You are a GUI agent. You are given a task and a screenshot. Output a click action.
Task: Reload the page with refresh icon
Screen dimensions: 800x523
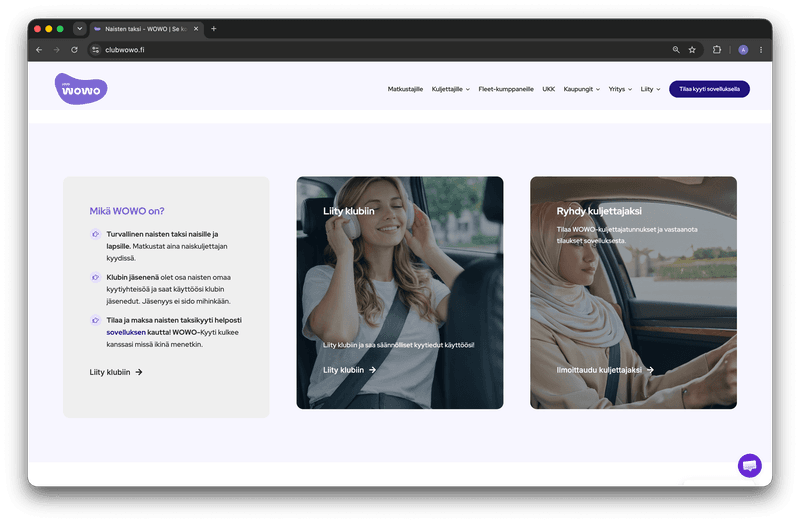(74, 50)
